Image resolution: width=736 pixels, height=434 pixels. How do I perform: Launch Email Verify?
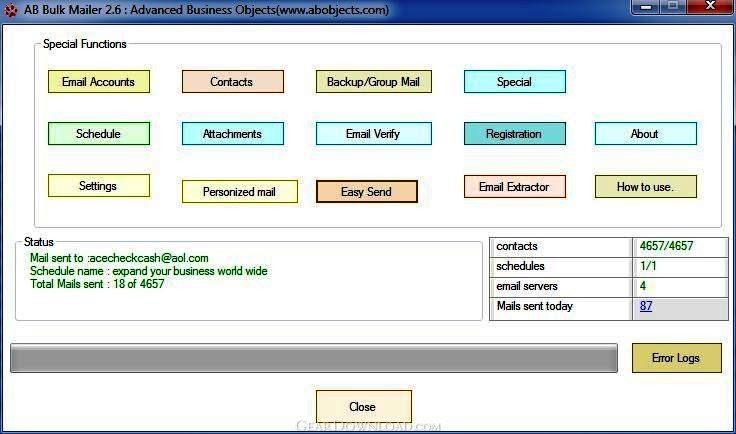click(x=374, y=134)
